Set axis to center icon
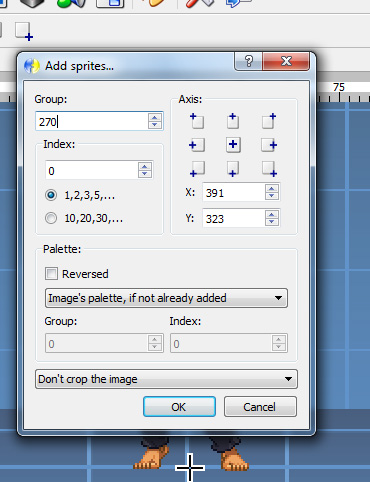The height and width of the screenshot is (482, 370). [x=233, y=145]
